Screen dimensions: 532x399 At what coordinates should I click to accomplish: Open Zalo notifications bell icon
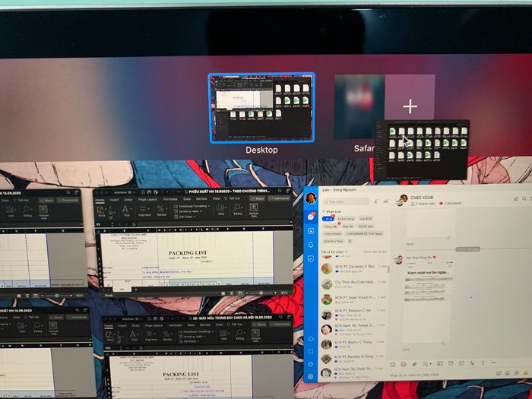coord(311,245)
